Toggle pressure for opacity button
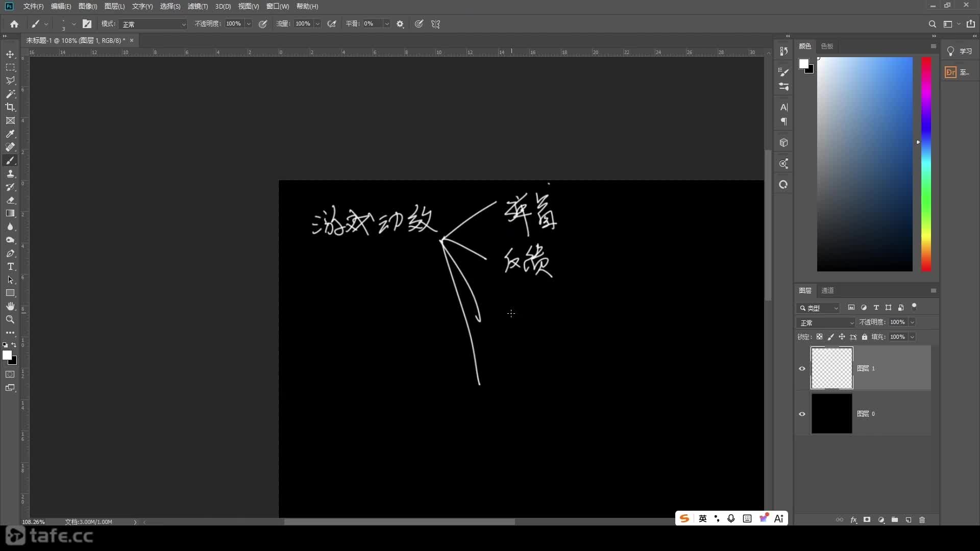This screenshot has height=551, width=980. click(263, 24)
